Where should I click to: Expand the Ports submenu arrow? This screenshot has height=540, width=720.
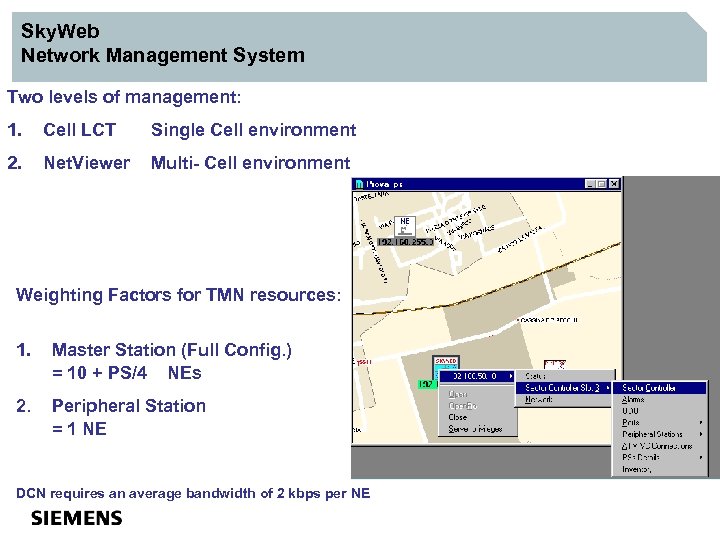(x=701, y=422)
